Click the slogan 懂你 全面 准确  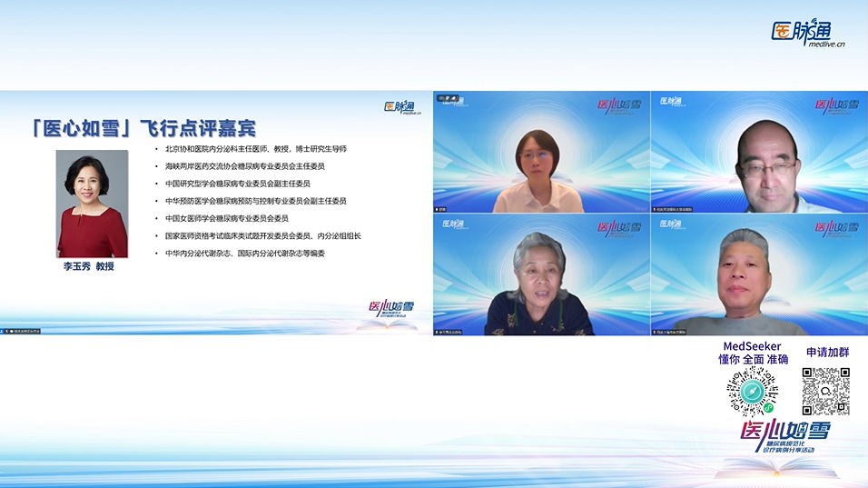tap(753, 360)
